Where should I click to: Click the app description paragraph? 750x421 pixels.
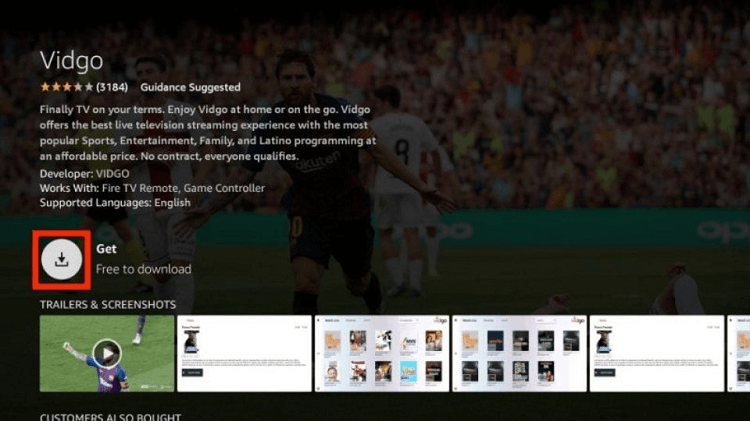point(208,133)
